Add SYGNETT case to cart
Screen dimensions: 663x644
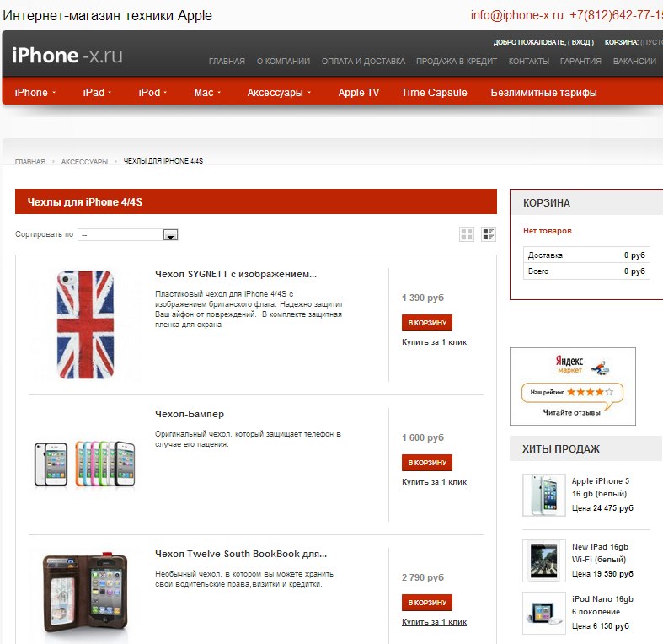pos(427,323)
